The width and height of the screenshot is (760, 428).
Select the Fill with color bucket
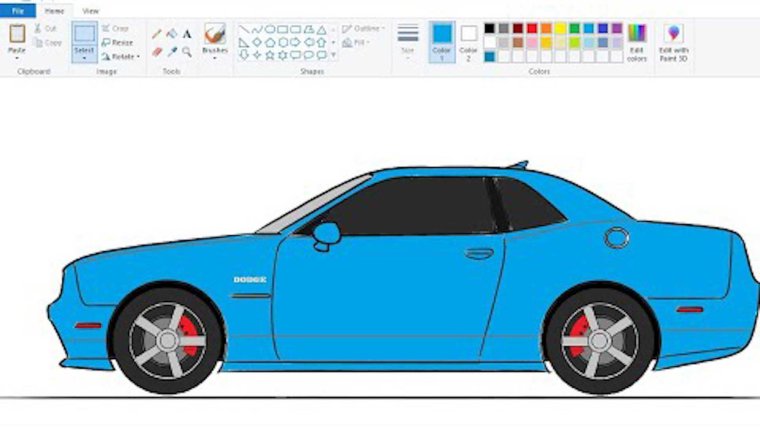tap(171, 34)
